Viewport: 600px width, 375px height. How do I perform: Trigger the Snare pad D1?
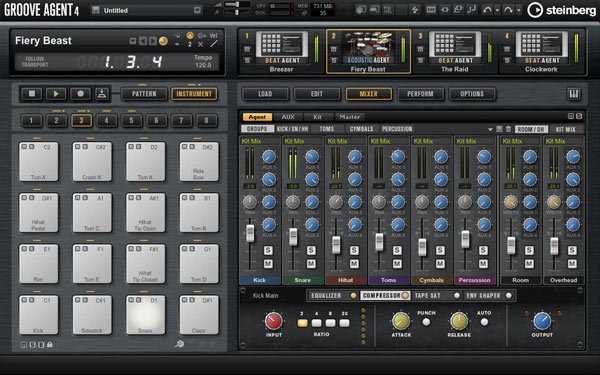click(x=146, y=315)
